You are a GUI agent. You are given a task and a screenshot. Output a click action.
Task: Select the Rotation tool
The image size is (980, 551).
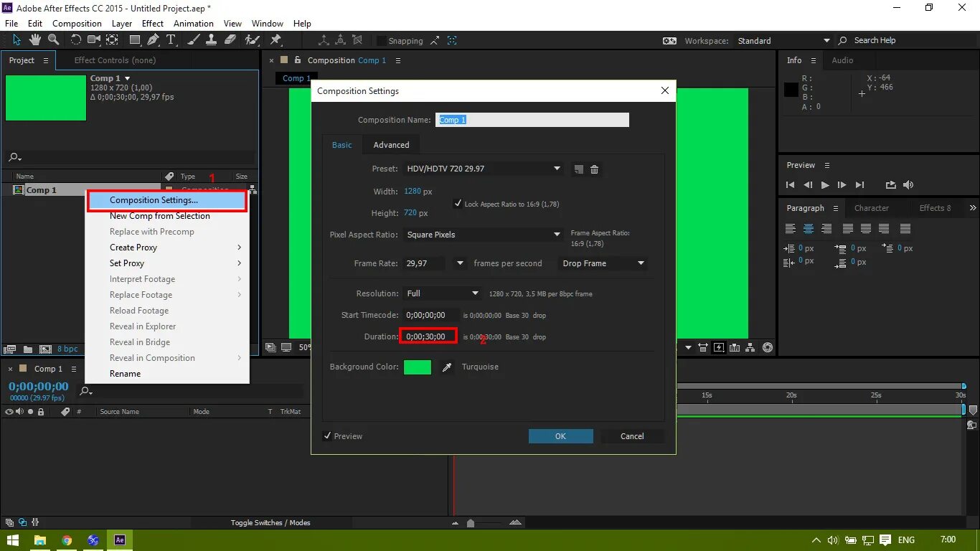[x=75, y=40]
